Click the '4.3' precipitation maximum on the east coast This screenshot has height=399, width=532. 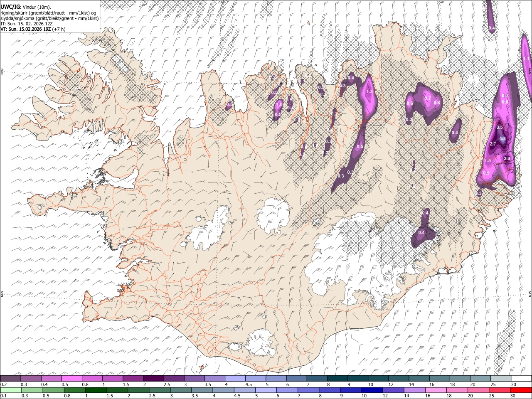pyautogui.click(x=502, y=139)
